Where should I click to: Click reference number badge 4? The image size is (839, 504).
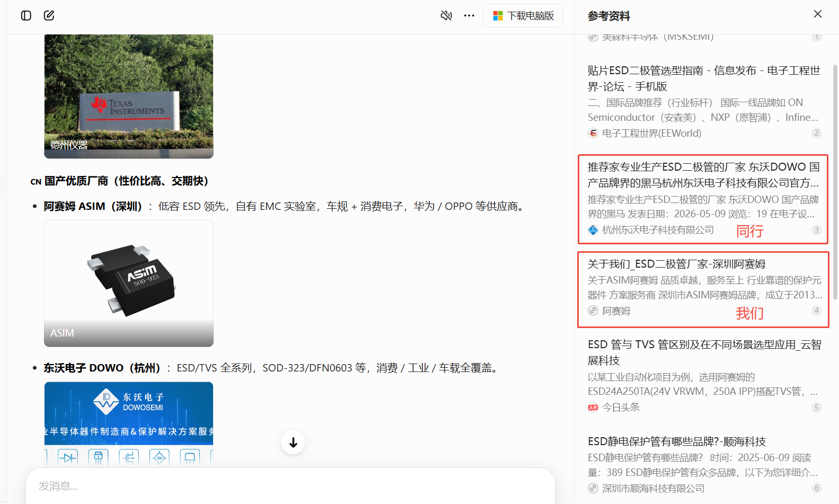point(817,311)
